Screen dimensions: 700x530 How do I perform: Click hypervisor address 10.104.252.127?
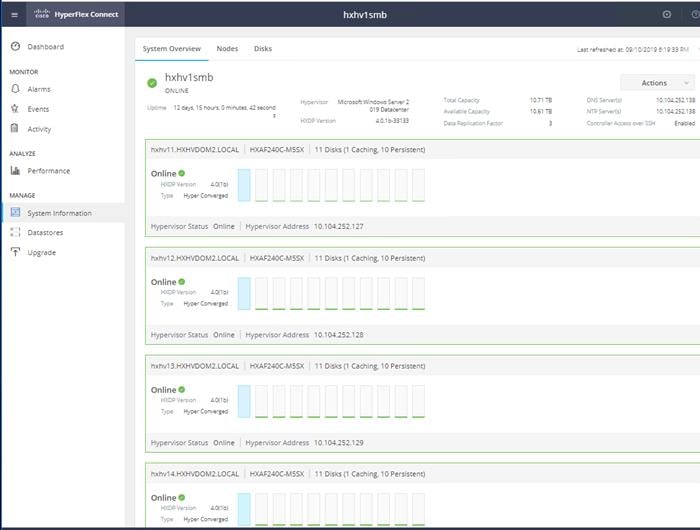(339, 226)
